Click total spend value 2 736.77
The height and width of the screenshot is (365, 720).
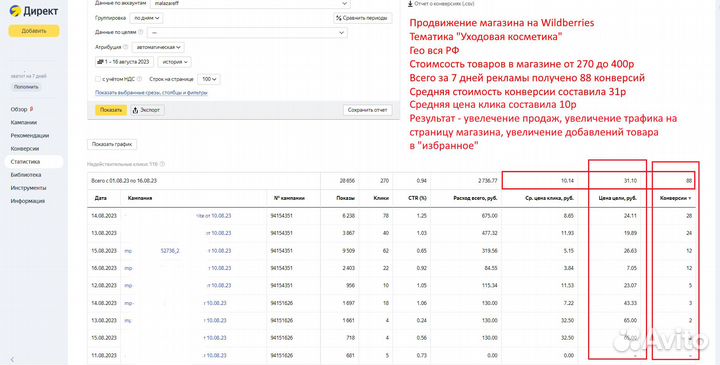pos(488,181)
